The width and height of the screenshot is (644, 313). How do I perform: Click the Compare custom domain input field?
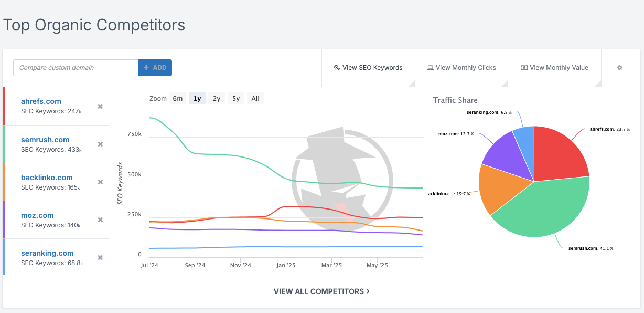[75, 67]
